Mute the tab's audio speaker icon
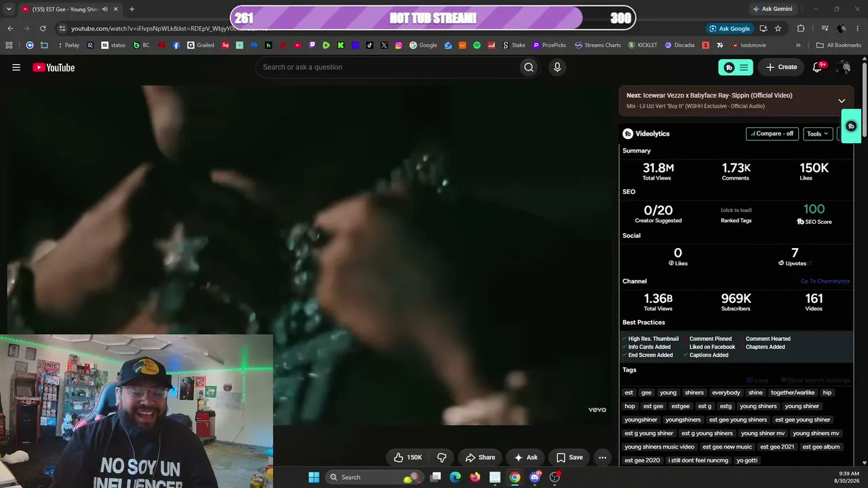 point(104,9)
